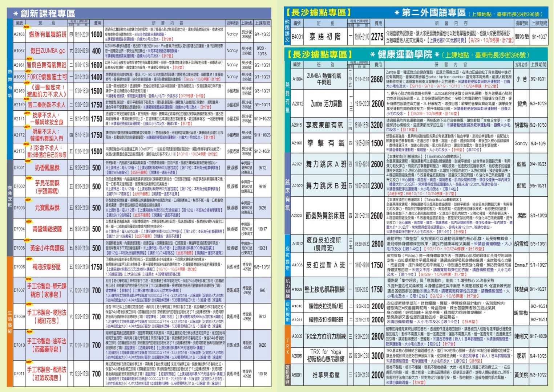Click course code D7008
Screen dimensions: 554x392
[x=19, y=248]
